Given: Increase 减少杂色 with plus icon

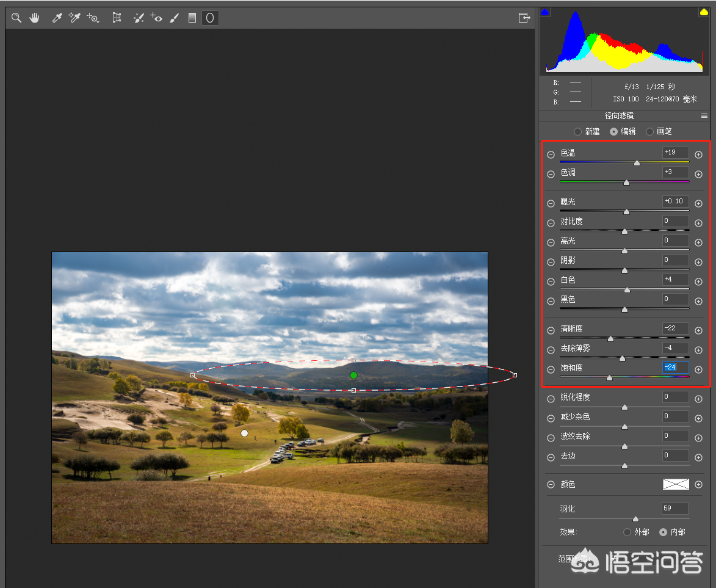Looking at the screenshot, I should tap(699, 419).
